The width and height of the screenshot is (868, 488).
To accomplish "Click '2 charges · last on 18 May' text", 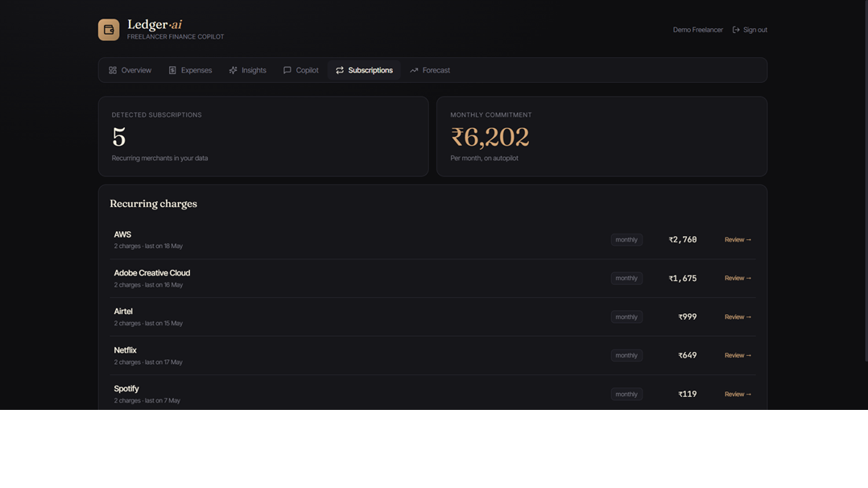I will [148, 246].
